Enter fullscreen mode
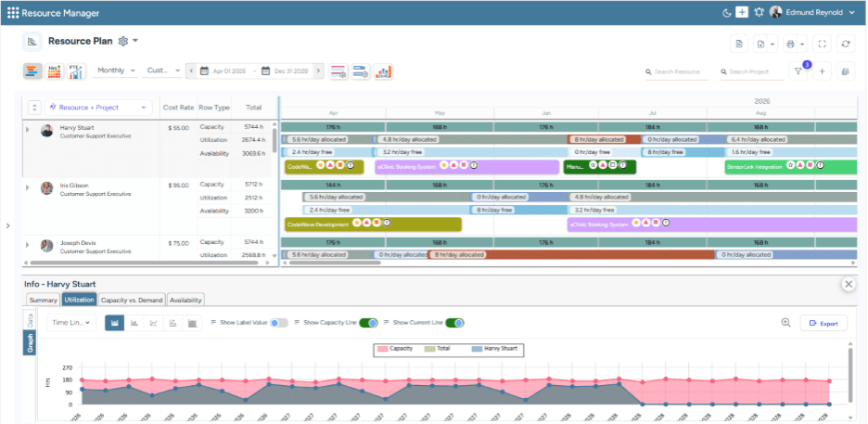 tap(822, 44)
